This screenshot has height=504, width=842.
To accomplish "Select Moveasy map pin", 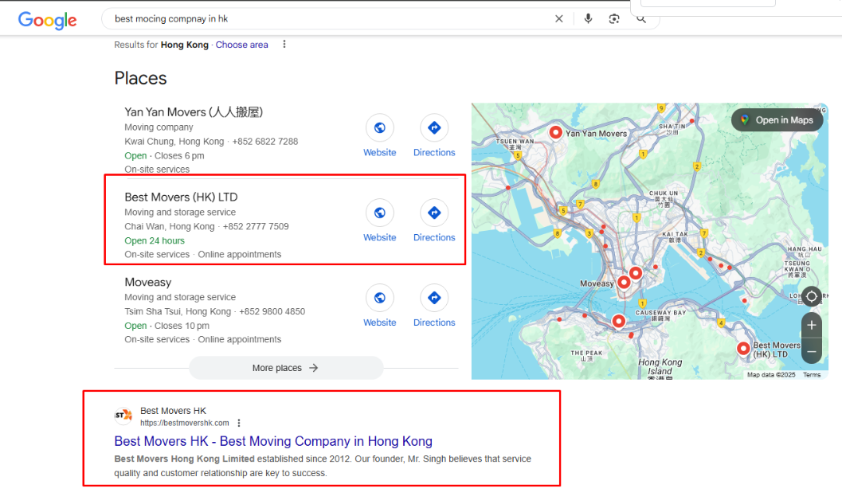I will coord(624,282).
